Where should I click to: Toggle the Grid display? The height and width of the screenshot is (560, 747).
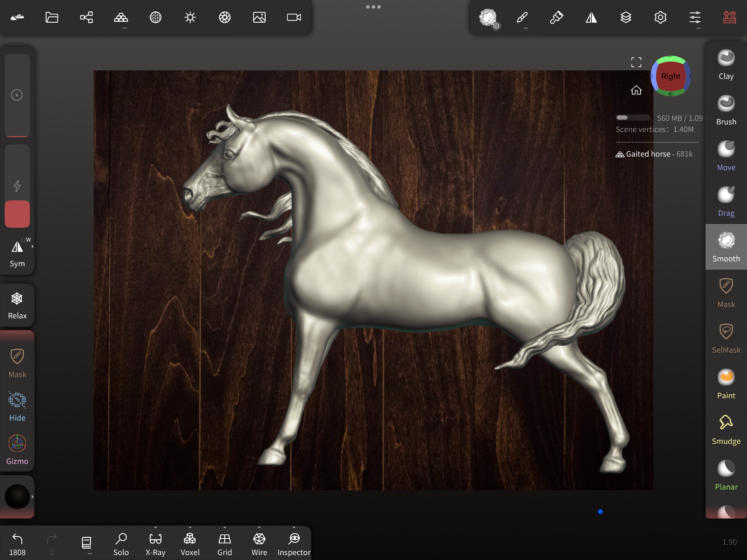pos(224,544)
